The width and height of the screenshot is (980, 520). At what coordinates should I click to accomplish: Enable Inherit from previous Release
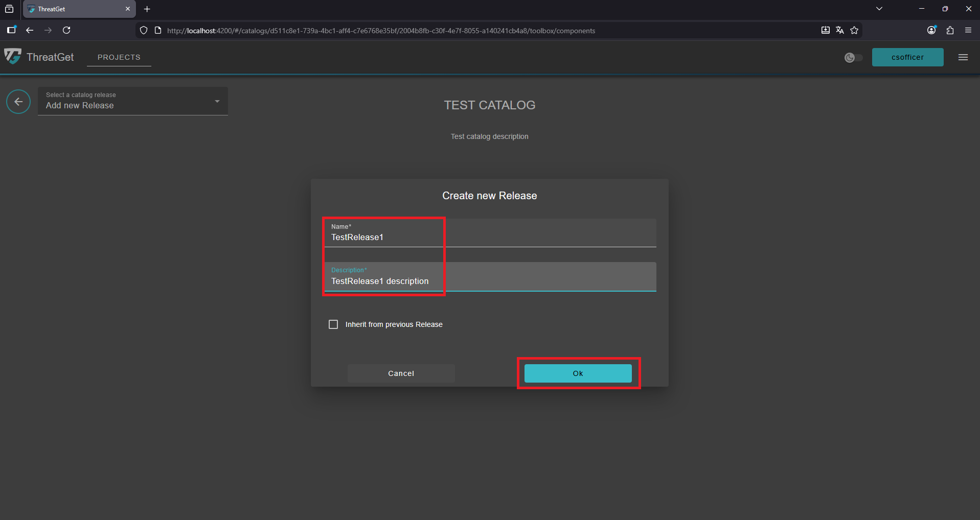pos(333,324)
